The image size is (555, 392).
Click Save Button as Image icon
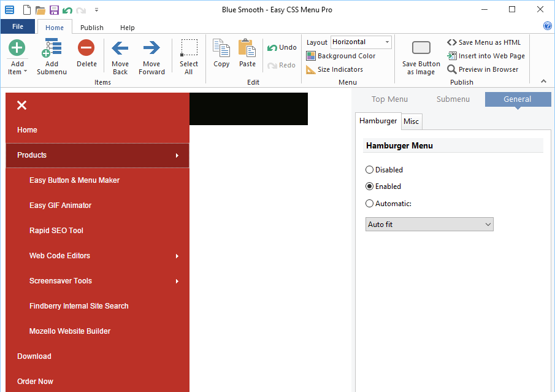421,48
